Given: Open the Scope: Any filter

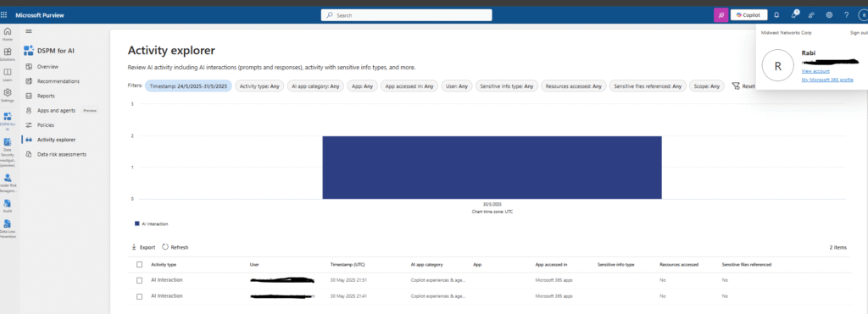Looking at the screenshot, I should pyautogui.click(x=707, y=86).
